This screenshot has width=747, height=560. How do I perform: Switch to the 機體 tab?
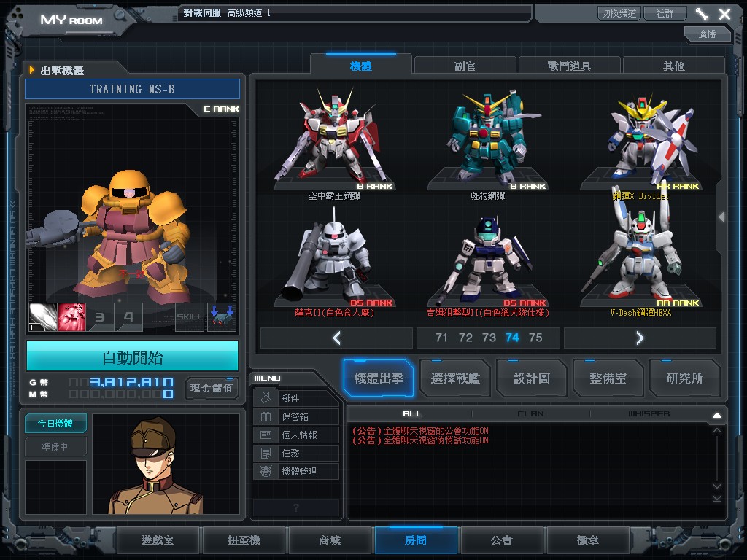point(360,66)
